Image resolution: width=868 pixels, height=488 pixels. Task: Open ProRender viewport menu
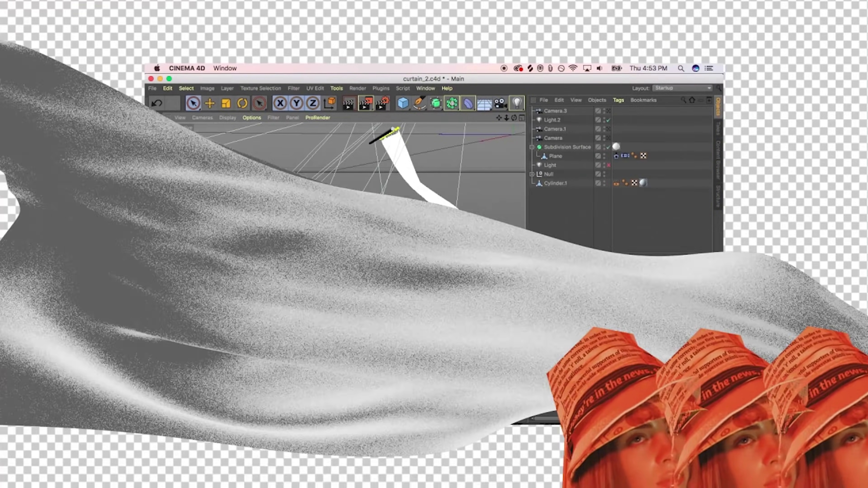317,117
